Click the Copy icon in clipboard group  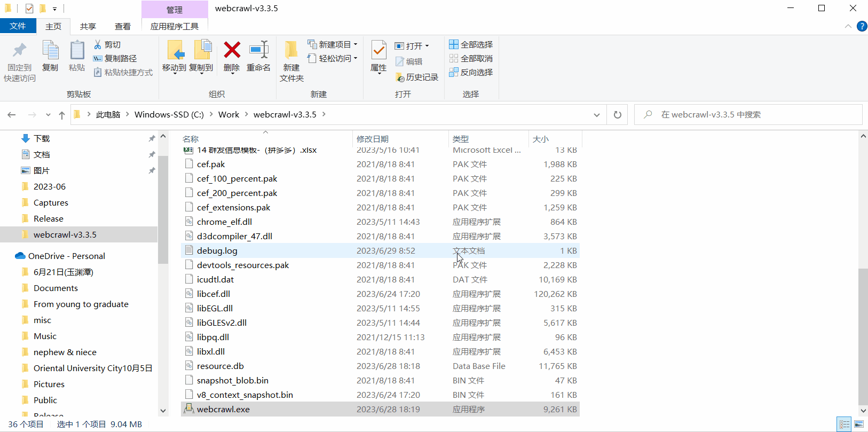[x=50, y=51]
